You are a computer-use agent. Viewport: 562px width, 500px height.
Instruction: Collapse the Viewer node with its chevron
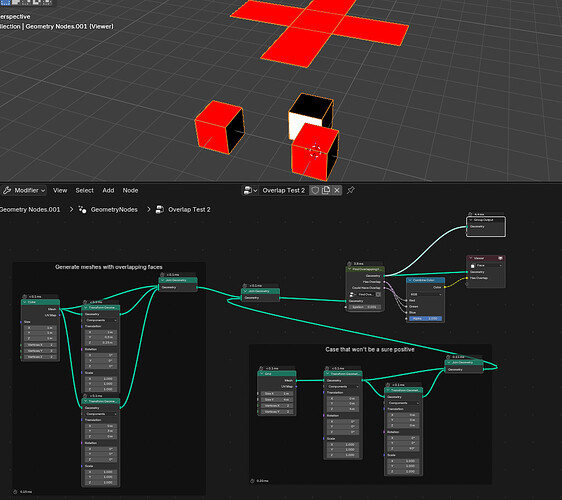pyautogui.click(x=471, y=258)
